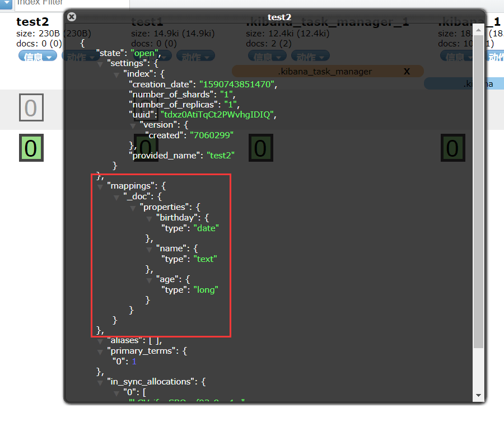Click the primary_terms "0" value 1
Screen dimensions: 504x422
pyautogui.click(x=134, y=362)
